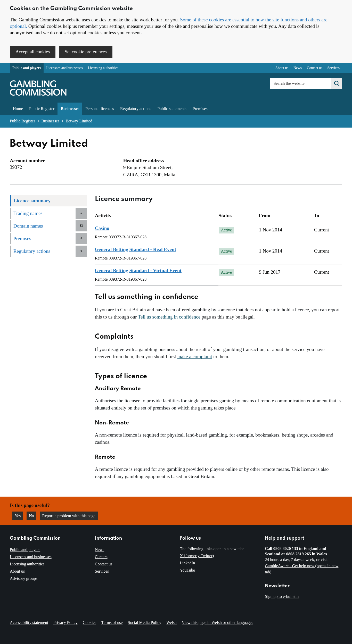This screenshot has height=644, width=352.
Task: Click Active status tag in Casino row
Action: click(x=226, y=230)
